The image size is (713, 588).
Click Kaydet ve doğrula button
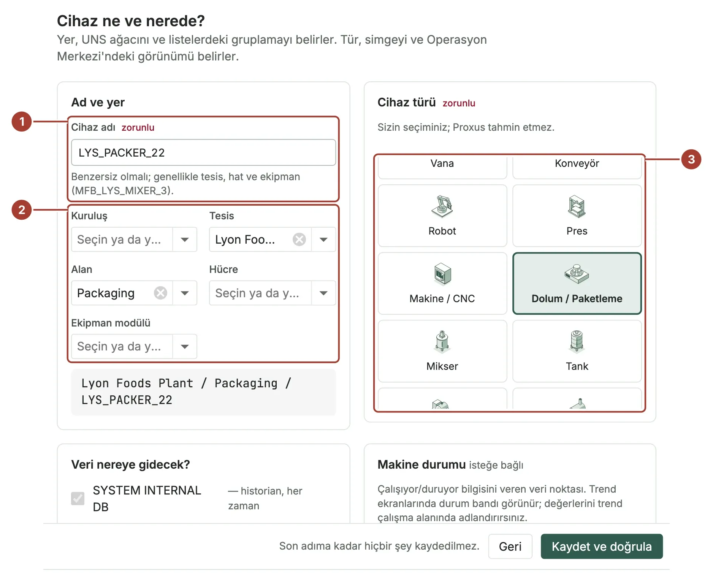pos(602,546)
